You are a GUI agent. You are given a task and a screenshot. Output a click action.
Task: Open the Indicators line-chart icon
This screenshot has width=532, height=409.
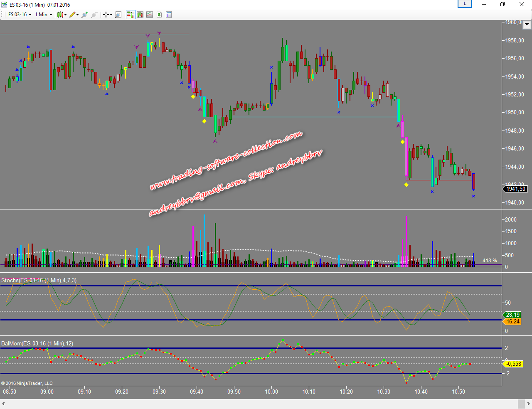pyautogui.click(x=150, y=15)
